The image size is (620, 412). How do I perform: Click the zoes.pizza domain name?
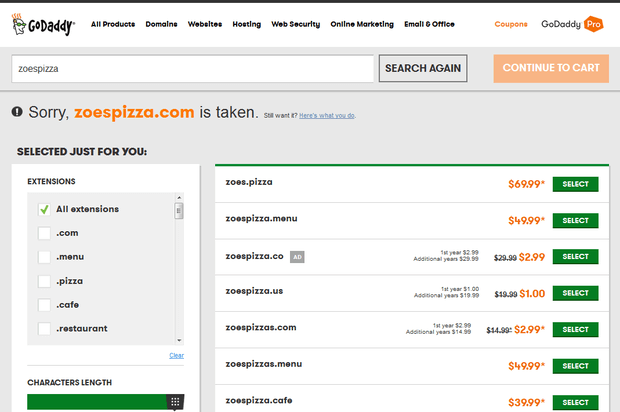[249, 182]
